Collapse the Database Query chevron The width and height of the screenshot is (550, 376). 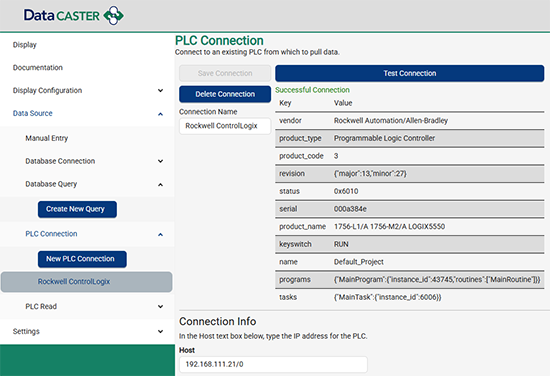click(160, 184)
